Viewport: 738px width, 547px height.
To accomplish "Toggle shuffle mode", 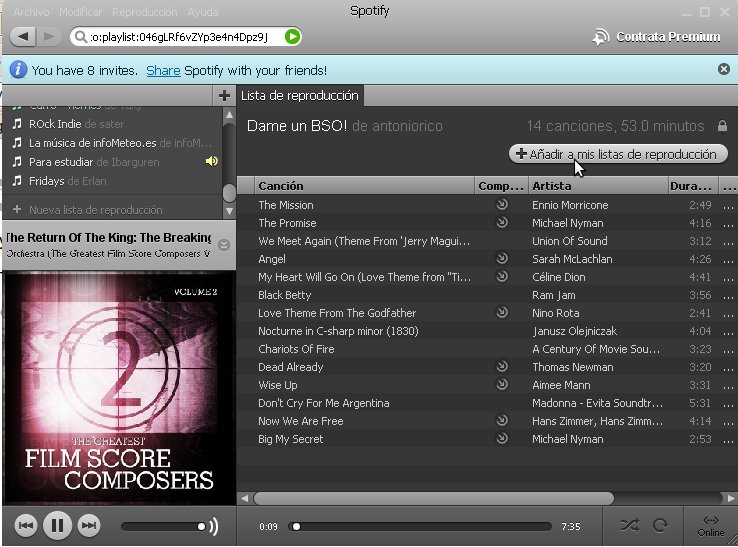I will tap(630, 525).
